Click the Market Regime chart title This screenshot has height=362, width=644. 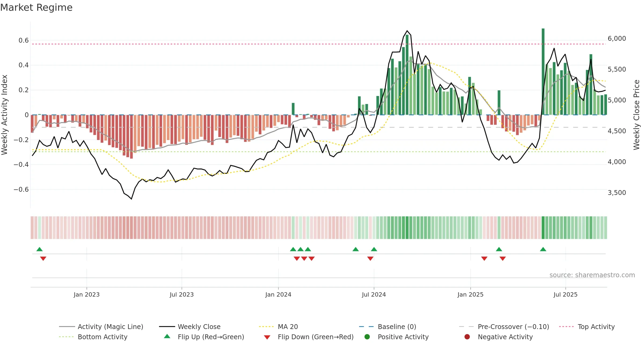tap(36, 8)
